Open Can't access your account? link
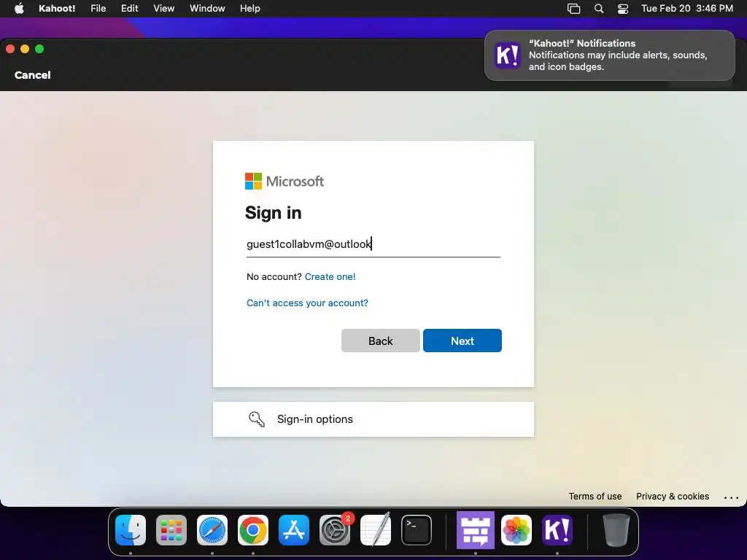The height and width of the screenshot is (560, 747). (307, 303)
